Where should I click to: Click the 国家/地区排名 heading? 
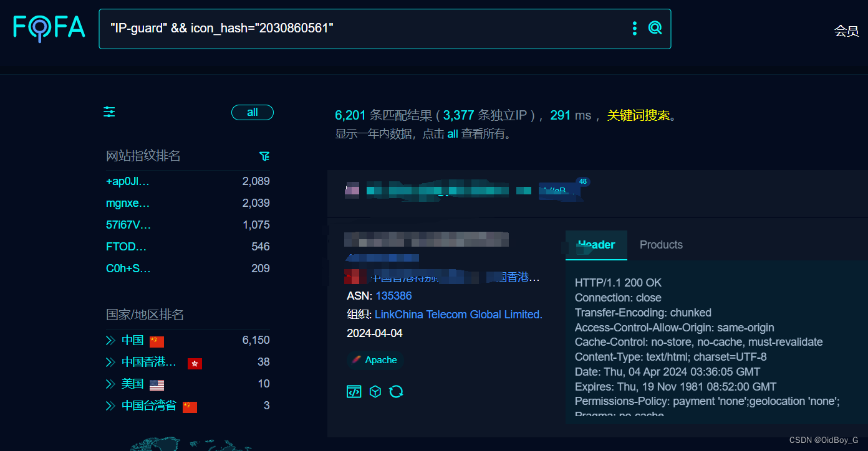click(145, 315)
